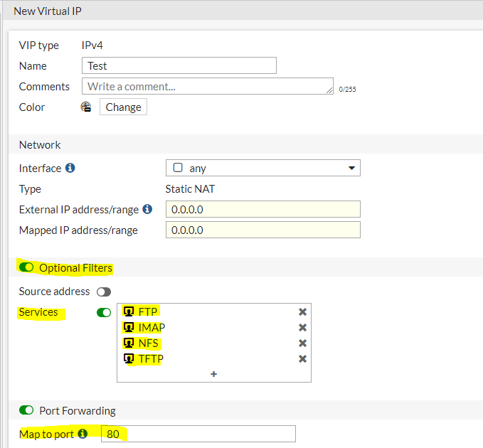This screenshot has height=448, width=483.
Task: Click the info icon next to Interface
Action: [70, 169]
